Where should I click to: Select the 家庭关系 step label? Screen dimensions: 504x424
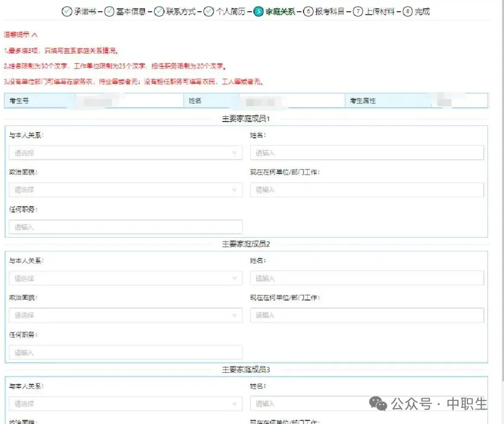point(280,12)
